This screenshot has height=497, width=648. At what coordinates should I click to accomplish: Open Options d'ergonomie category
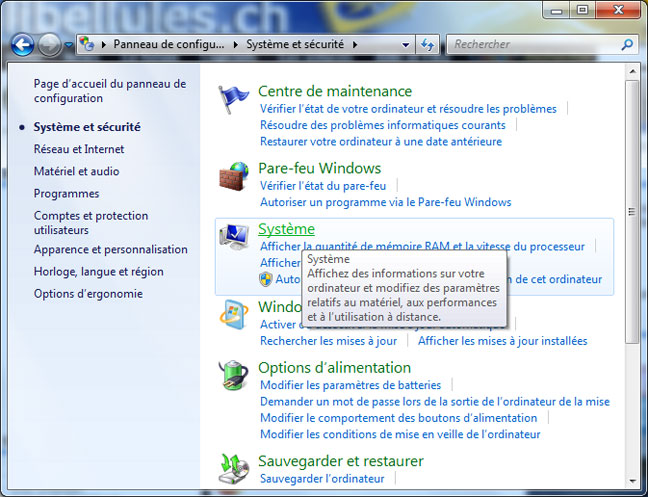point(88,294)
